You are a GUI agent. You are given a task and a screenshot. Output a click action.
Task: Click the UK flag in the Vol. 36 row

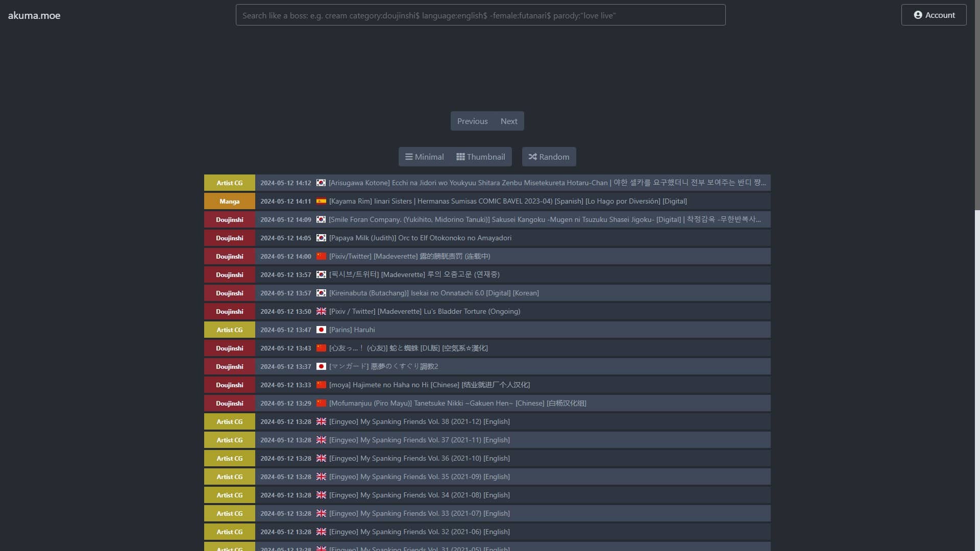[321, 458]
